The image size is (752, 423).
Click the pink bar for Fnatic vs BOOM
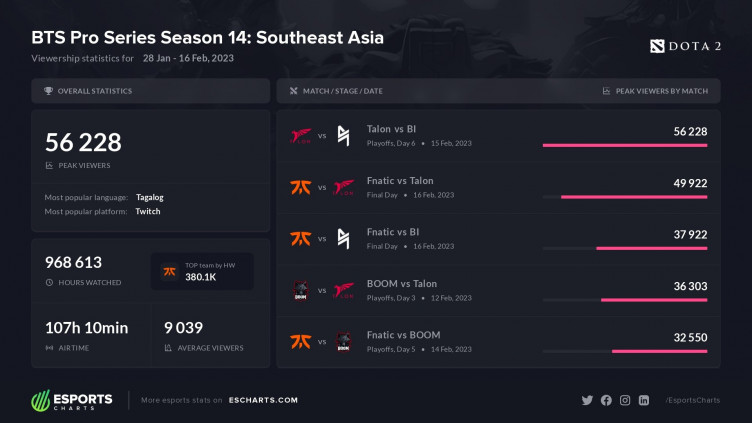click(x=659, y=351)
